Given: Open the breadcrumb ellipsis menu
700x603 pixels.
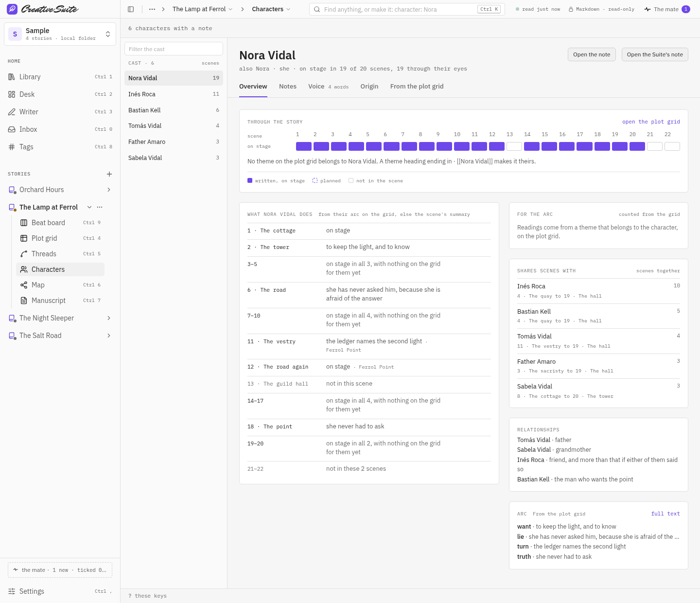Looking at the screenshot, I should pos(152,9).
